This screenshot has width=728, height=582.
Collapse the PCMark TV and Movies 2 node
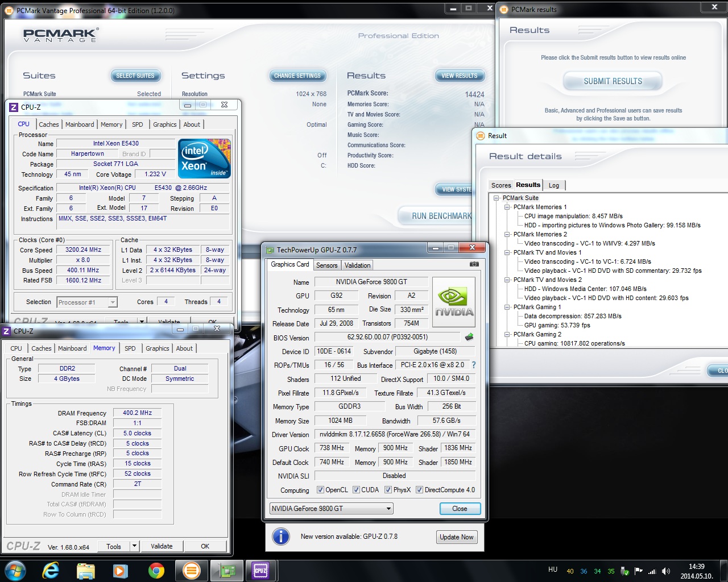coord(507,280)
